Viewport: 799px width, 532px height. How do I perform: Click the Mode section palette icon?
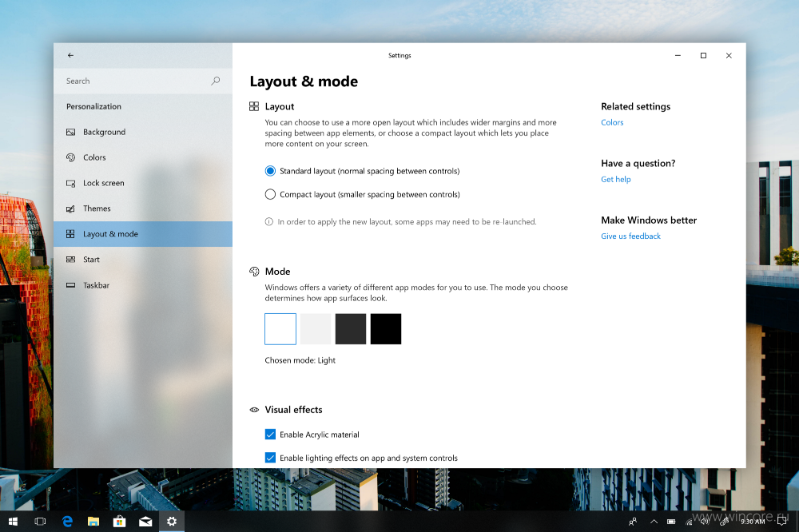coord(254,271)
